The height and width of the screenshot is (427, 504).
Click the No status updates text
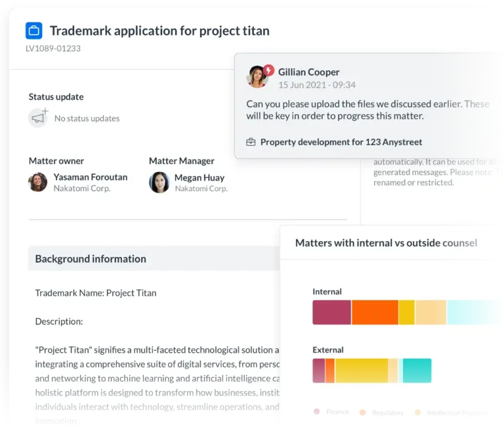pos(87,118)
